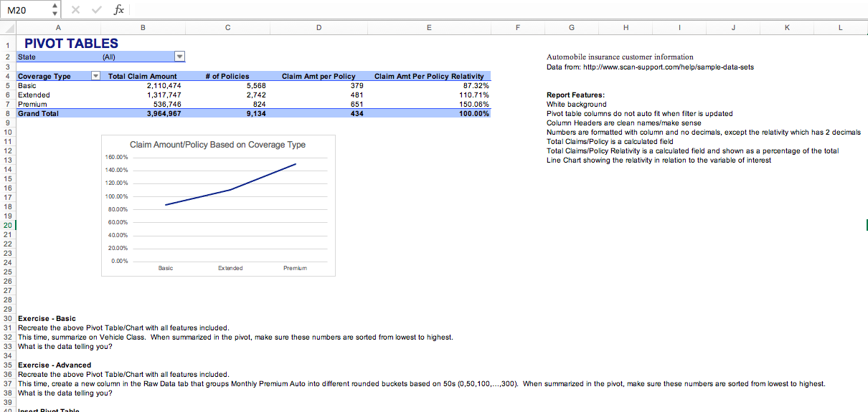Select row 1 header
Screen dimensions: 868x412
tap(7, 44)
